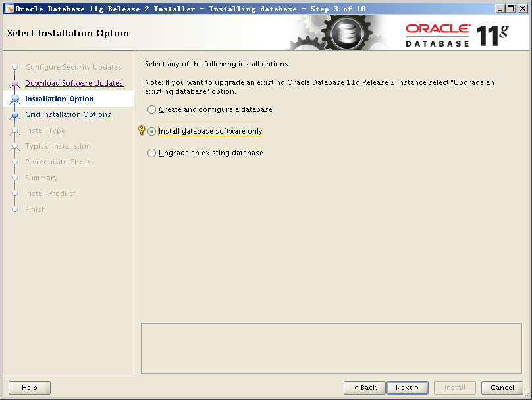Go to Grid Installation Options step
532x400 pixels.
tap(68, 114)
